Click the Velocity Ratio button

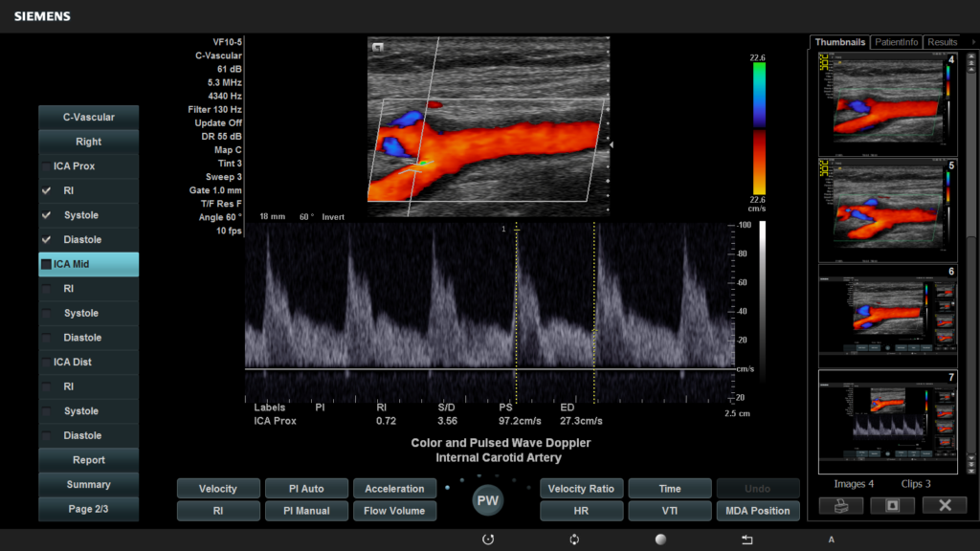coord(580,489)
